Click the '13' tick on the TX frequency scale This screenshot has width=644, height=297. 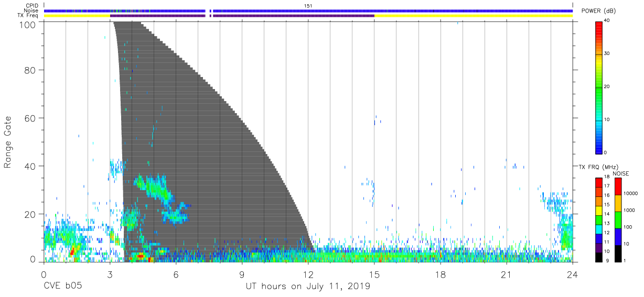click(607, 223)
